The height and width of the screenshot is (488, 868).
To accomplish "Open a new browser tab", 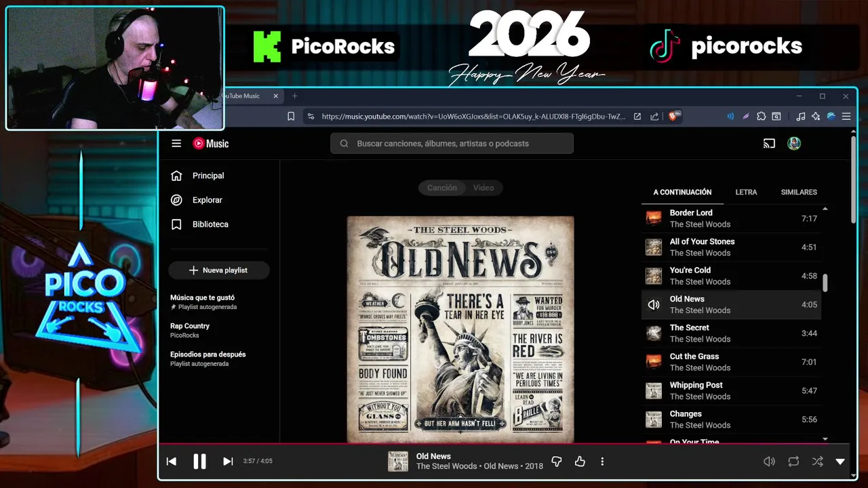I will [294, 96].
